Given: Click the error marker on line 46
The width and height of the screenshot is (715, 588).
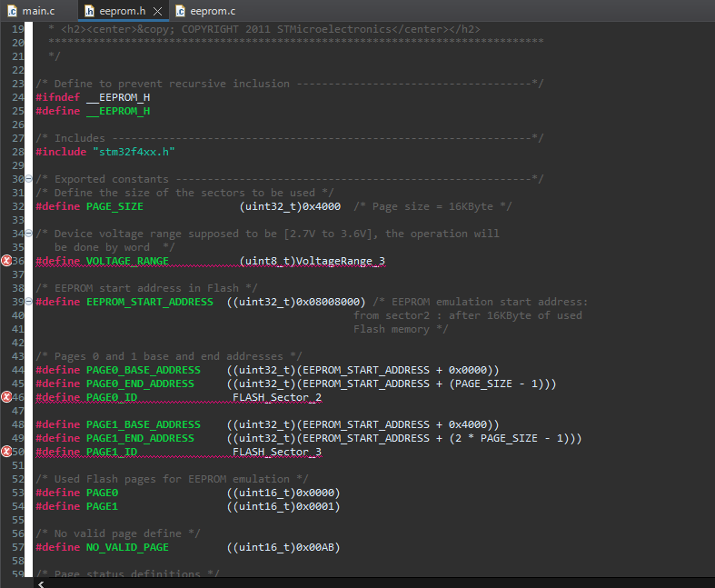Looking at the screenshot, I should [6, 397].
